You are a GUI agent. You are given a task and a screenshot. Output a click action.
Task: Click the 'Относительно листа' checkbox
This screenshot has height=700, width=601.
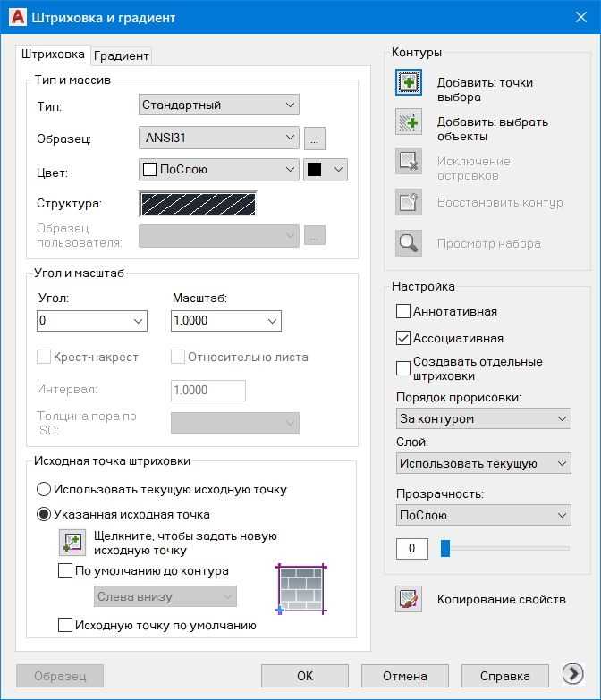(x=178, y=357)
